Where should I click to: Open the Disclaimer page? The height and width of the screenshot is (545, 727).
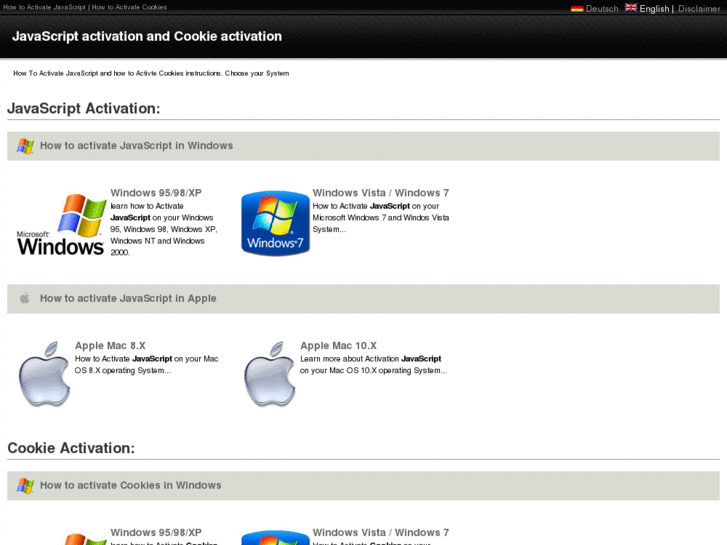point(699,9)
